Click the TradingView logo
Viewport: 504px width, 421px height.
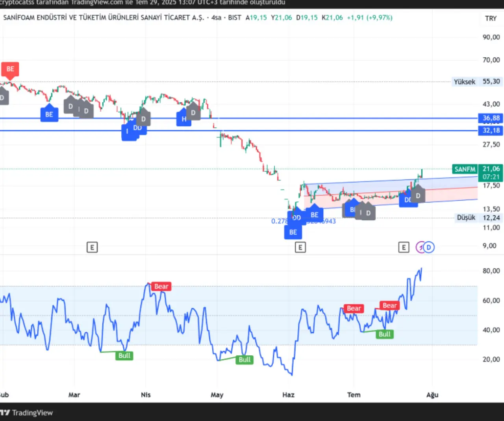pos(27,412)
